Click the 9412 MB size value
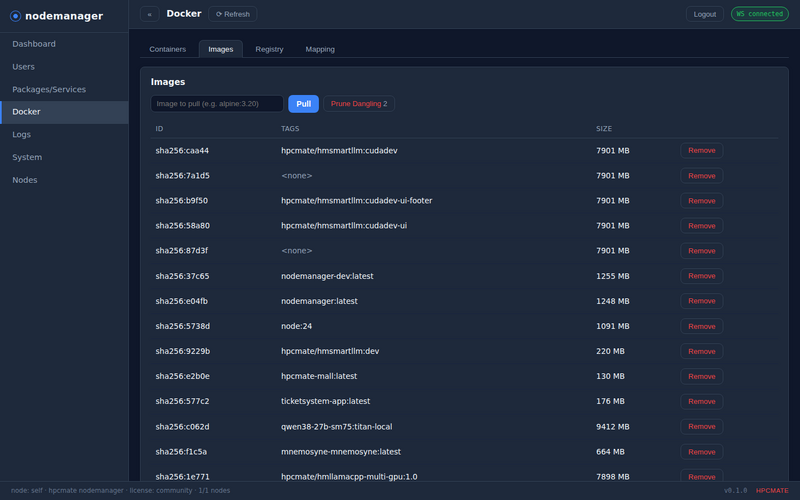 point(613,427)
